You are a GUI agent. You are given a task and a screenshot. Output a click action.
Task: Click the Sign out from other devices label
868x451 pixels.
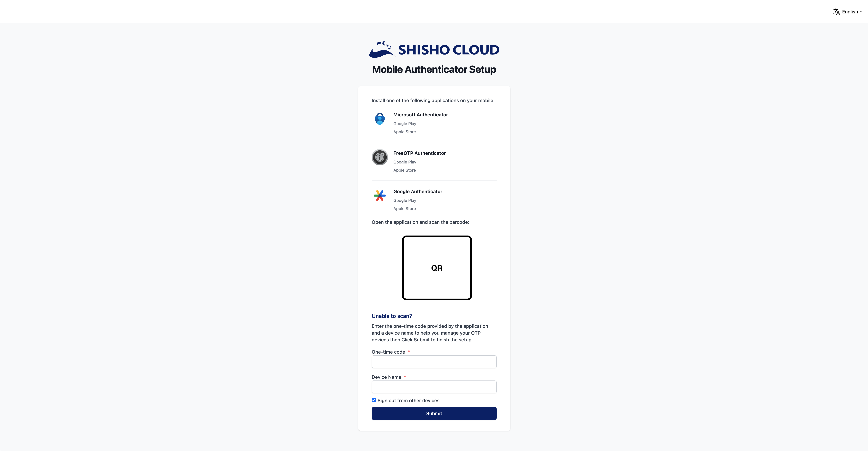(408, 400)
